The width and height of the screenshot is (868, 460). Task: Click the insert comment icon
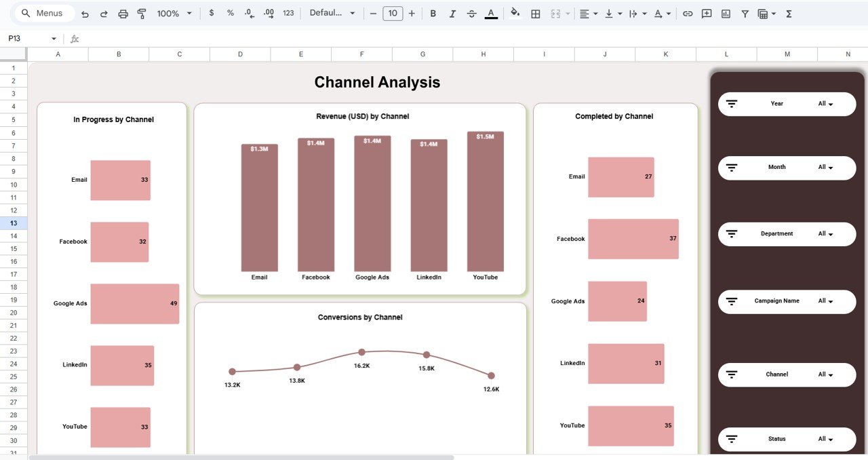coord(707,13)
